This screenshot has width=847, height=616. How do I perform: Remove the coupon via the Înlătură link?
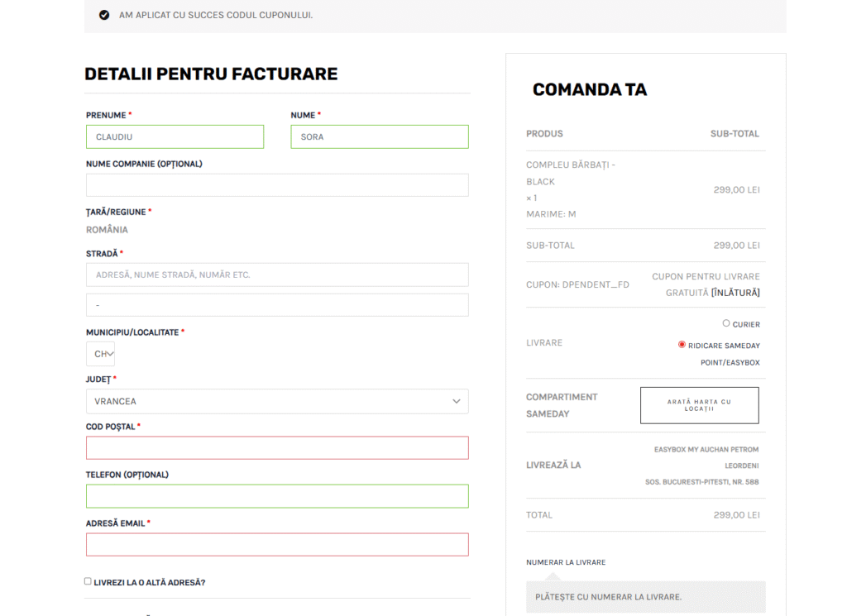(735, 293)
